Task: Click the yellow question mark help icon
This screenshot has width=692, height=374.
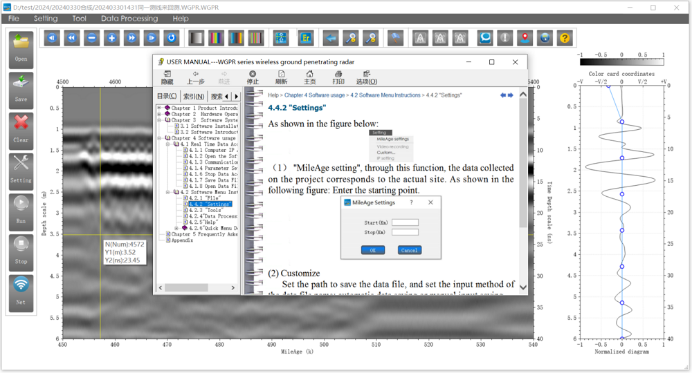Action: (x=564, y=38)
